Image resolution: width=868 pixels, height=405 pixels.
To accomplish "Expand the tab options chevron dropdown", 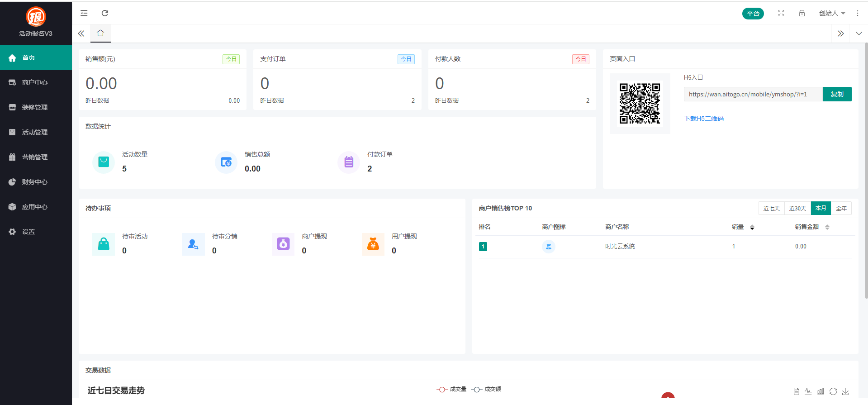I will [859, 33].
